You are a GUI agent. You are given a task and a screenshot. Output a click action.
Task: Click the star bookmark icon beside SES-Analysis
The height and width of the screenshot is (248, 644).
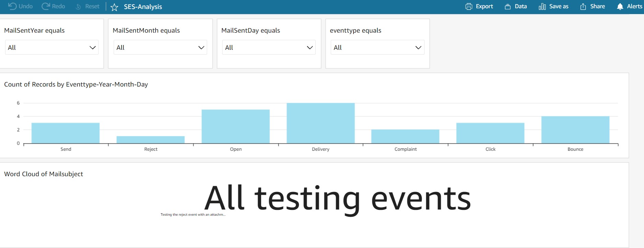(x=114, y=7)
